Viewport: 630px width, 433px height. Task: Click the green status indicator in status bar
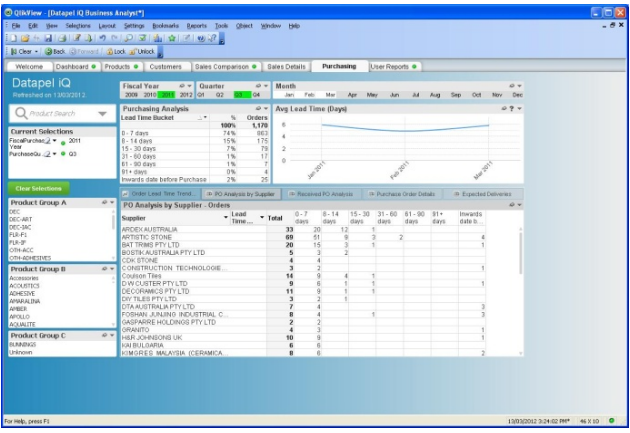612,421
